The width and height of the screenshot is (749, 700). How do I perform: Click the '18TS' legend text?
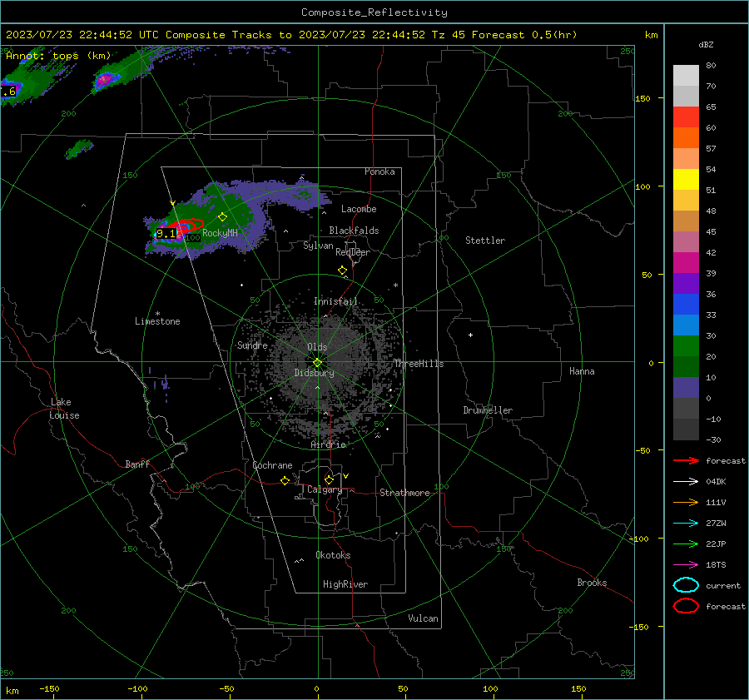[716, 565]
